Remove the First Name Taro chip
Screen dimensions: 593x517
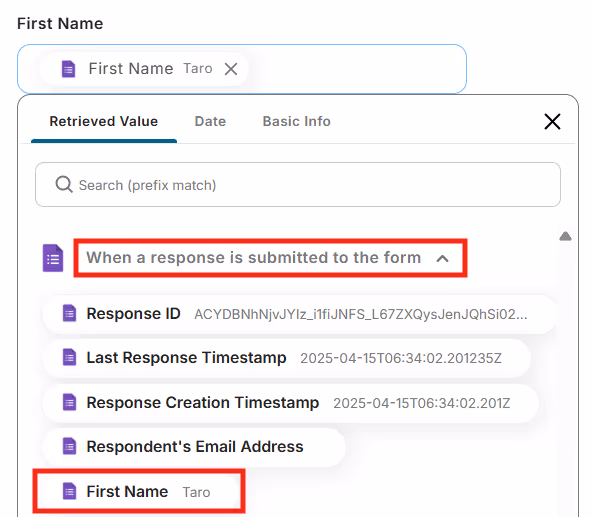pyautogui.click(x=231, y=69)
